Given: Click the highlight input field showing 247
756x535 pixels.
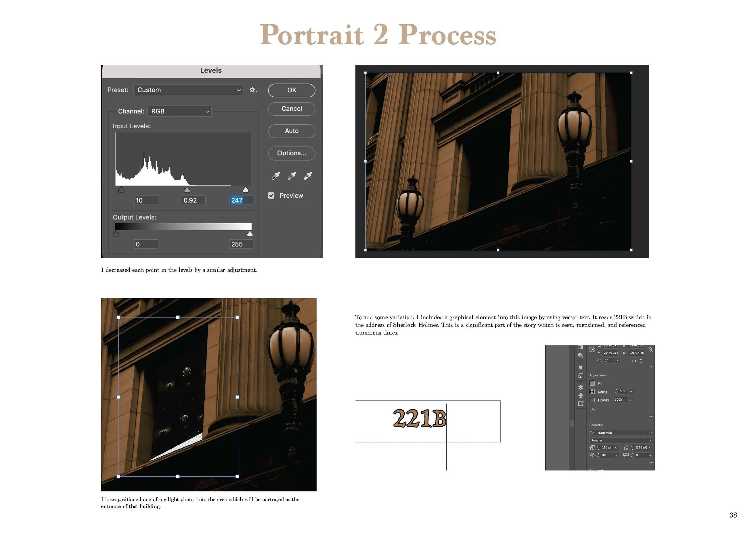Looking at the screenshot, I should [x=241, y=200].
